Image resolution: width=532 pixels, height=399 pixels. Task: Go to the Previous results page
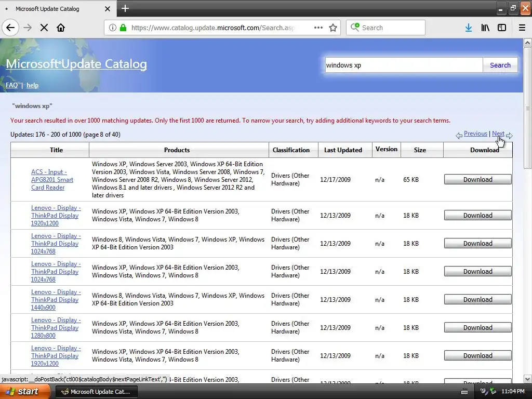pos(475,134)
